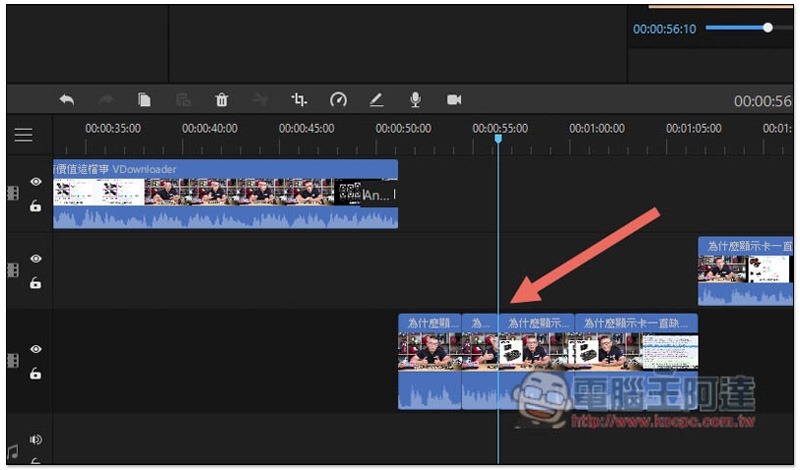800x470 pixels.
Task: Click the pencil edit icon
Action: pyautogui.click(x=377, y=100)
